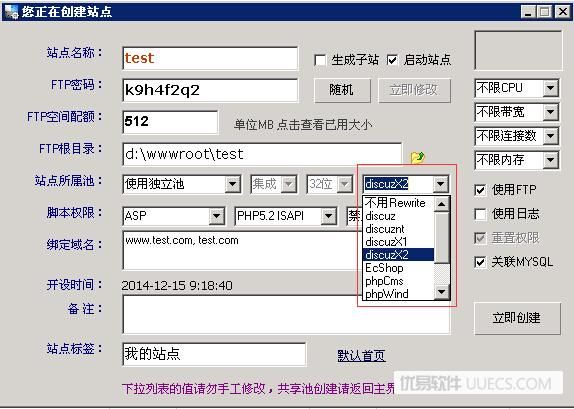The height and width of the screenshot is (409, 574).
Task: Choose 不用Rewrite from the dropdown list
Action: point(398,203)
